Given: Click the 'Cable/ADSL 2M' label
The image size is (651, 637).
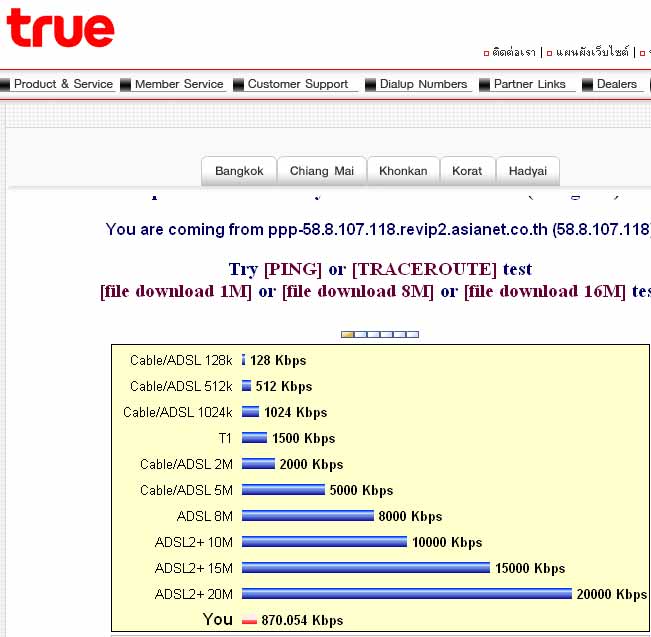Looking at the screenshot, I should [186, 464].
